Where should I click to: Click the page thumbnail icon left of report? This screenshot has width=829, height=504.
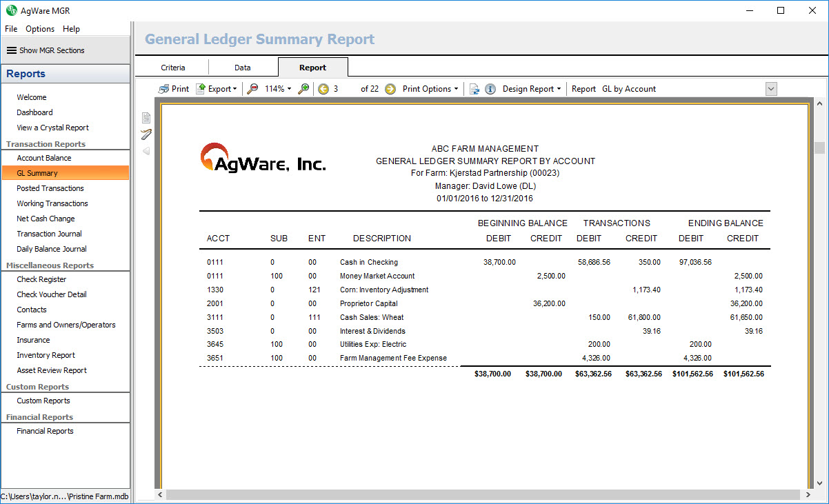click(146, 118)
